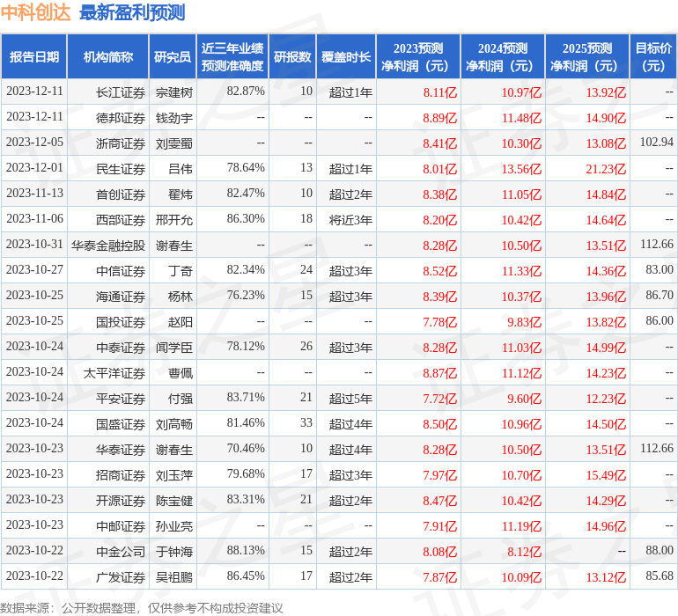Click 2025 forecast value 21.23亿
Viewport: 678px width, 616px height.
coord(606,169)
